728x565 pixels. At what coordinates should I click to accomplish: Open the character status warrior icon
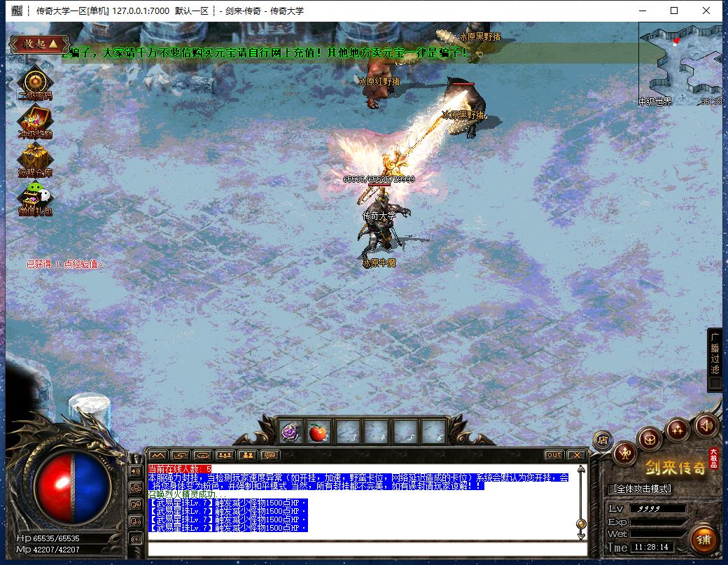[x=624, y=453]
